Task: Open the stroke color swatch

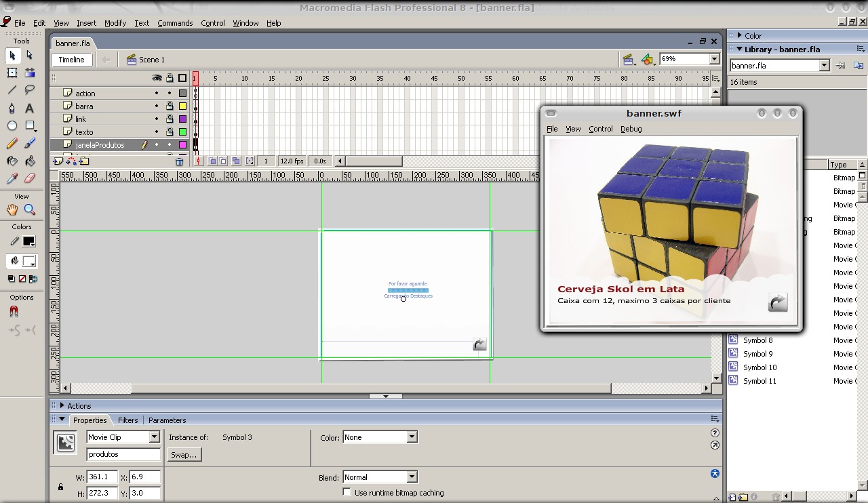Action: pos(28,241)
